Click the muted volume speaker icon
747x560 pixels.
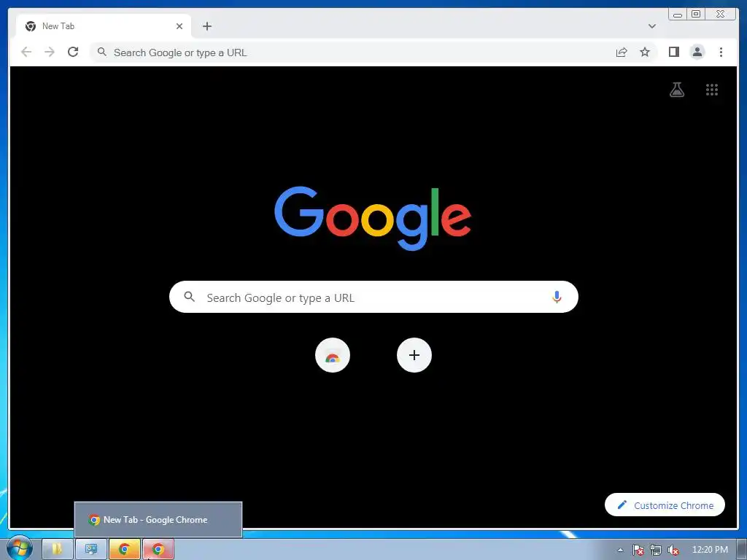tap(673, 550)
